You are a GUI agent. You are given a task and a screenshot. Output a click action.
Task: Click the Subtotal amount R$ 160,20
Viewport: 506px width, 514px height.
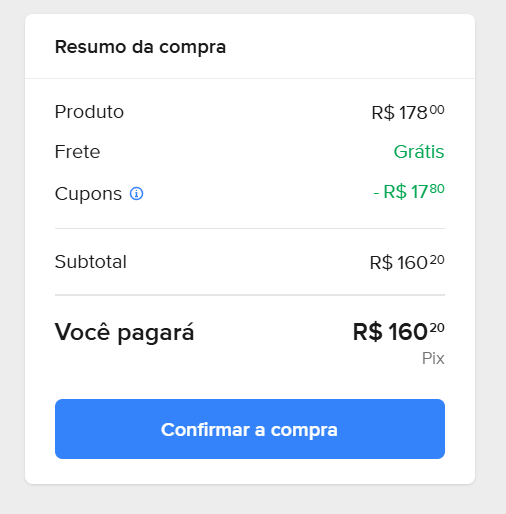[x=407, y=262]
